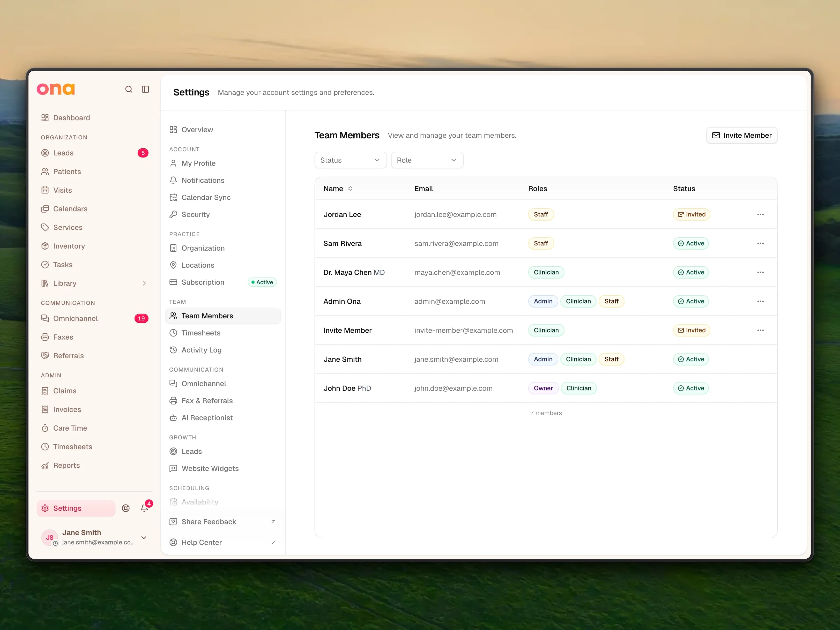Click the Dashboard grid icon
This screenshot has width=840, height=630.
45,118
